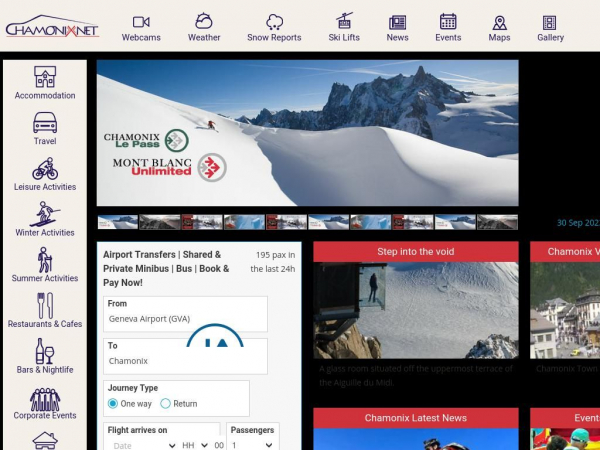Click the chalet icon below Corporate Events

tap(45, 441)
